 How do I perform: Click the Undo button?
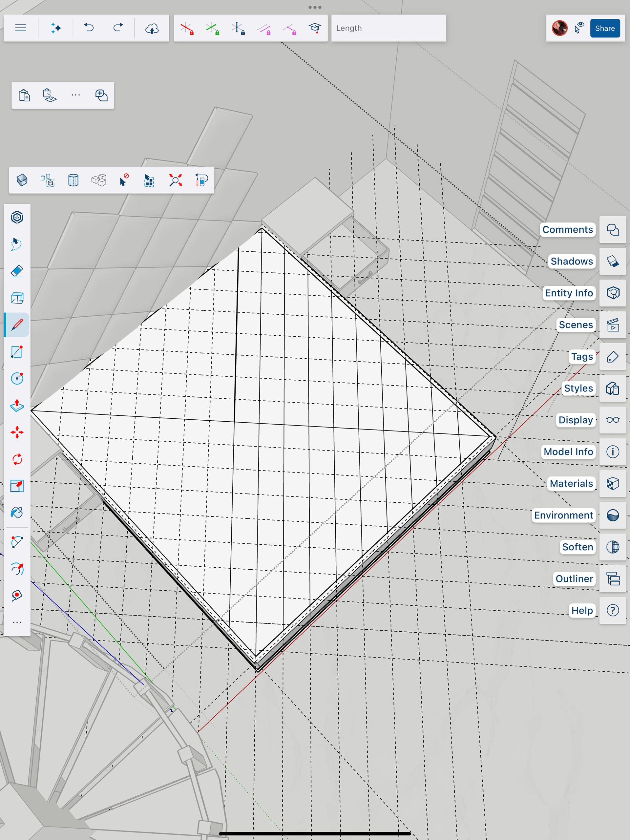[89, 28]
